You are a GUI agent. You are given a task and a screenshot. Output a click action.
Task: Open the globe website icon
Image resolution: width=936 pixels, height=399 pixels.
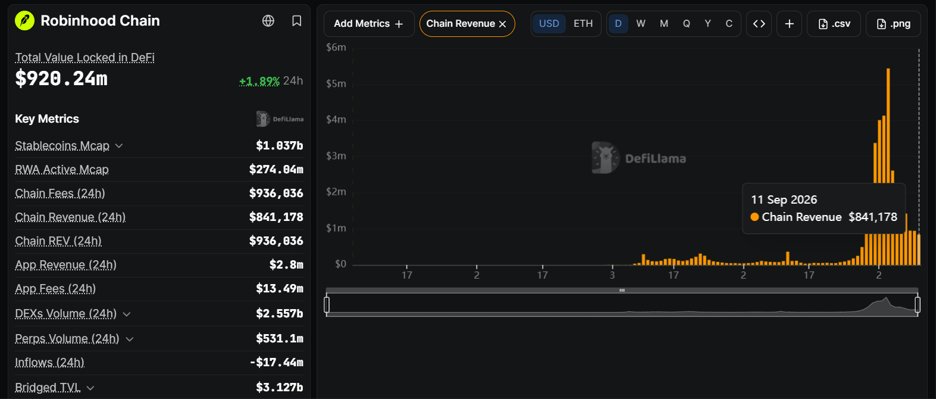(x=268, y=21)
